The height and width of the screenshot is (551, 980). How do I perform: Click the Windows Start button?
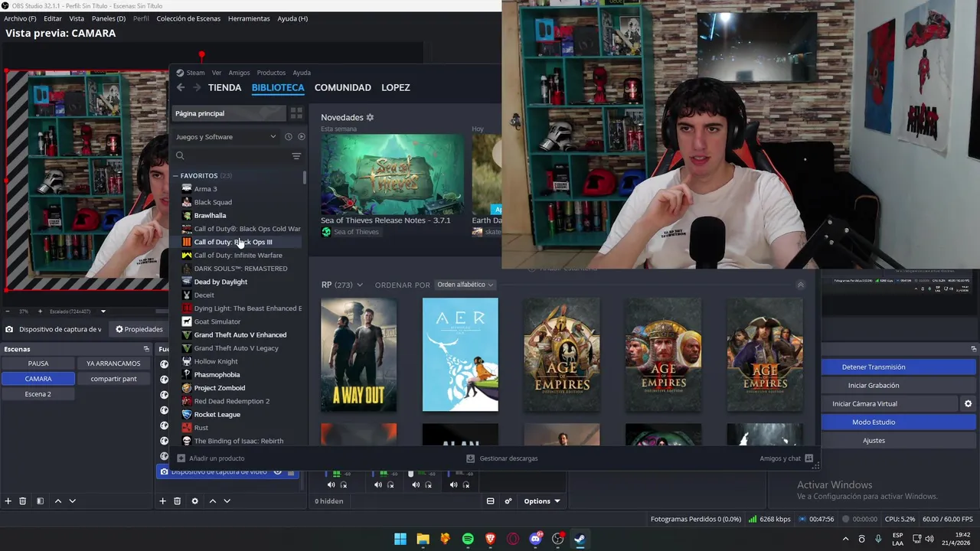400,539
